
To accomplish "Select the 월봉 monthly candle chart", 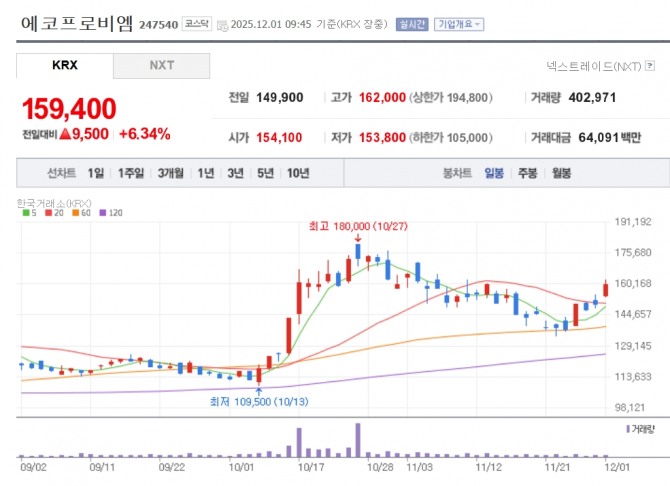I will pyautogui.click(x=561, y=173).
